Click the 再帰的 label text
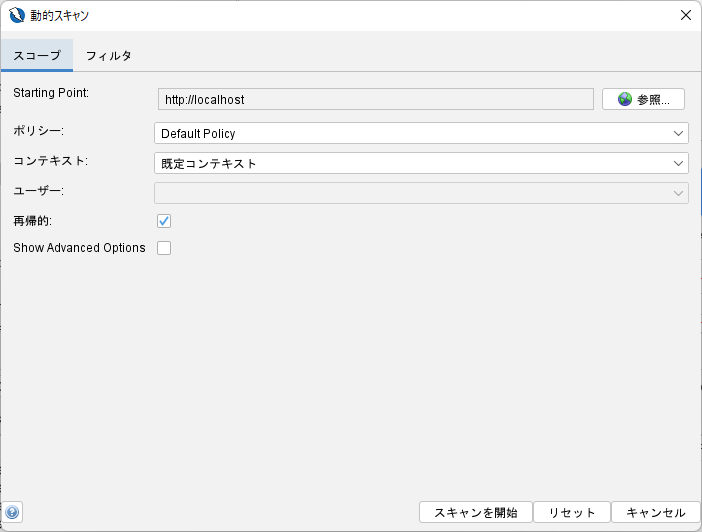Screen dimensions: 702x532 click(32, 221)
